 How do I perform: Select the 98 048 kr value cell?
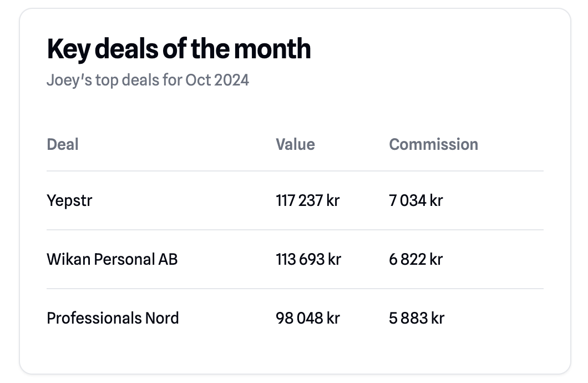[x=307, y=318]
